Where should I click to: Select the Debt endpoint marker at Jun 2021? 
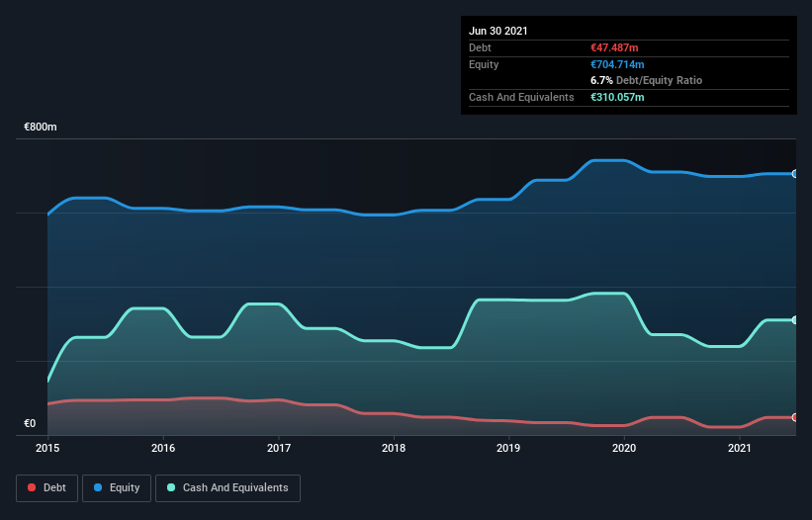(x=795, y=417)
